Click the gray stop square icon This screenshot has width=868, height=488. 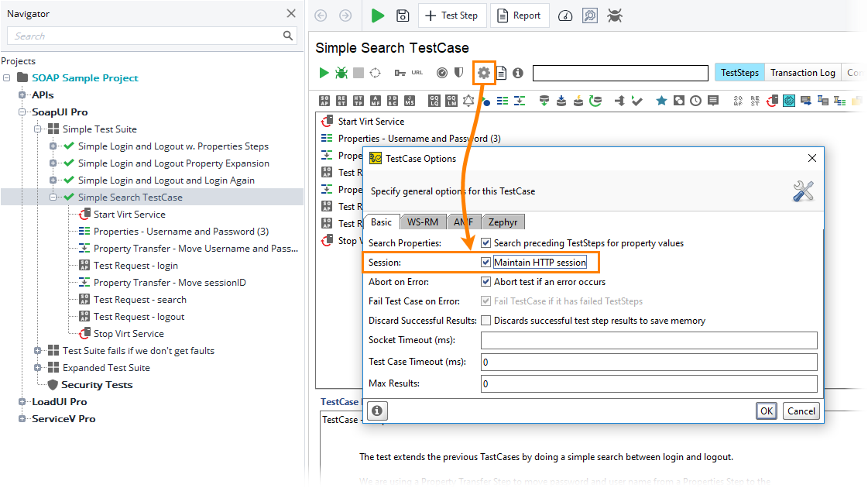[359, 73]
